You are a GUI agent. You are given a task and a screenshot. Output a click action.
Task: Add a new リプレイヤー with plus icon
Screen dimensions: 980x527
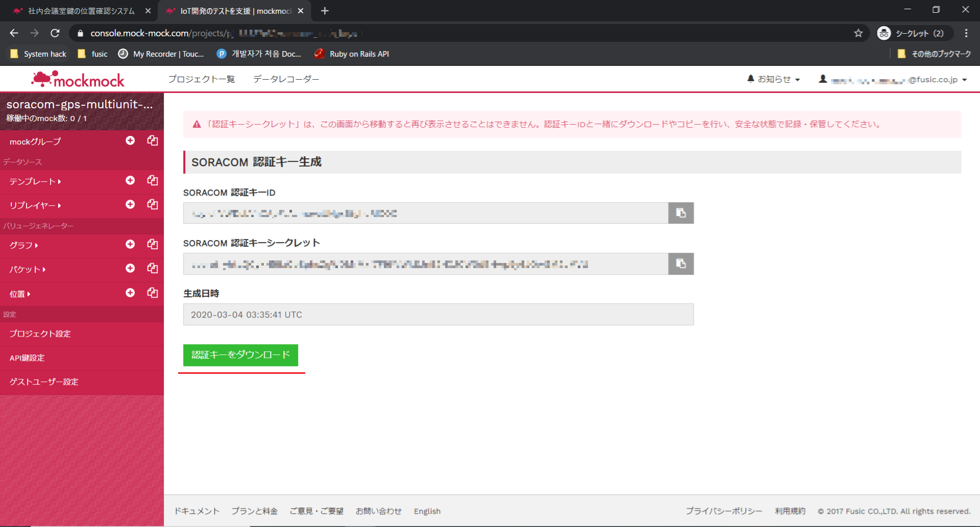coord(130,204)
